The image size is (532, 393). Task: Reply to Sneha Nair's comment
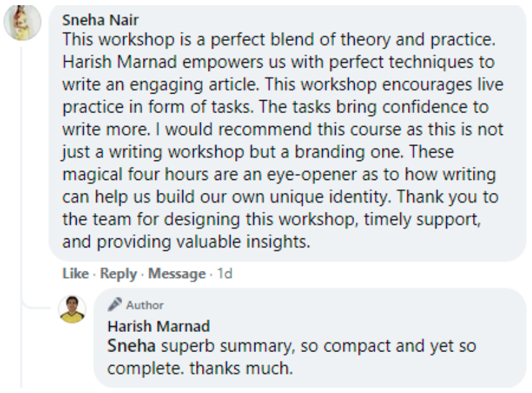coord(118,274)
